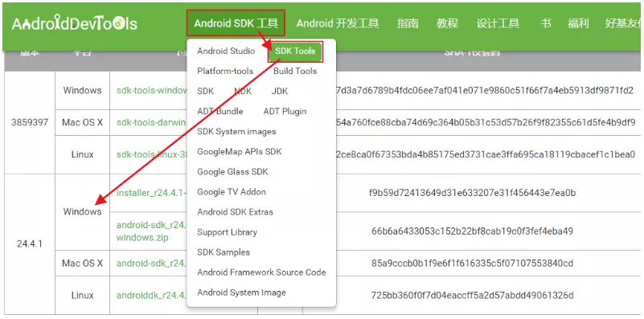Image resolution: width=644 pixels, height=319 pixels.
Task: Open Android Framework Source Code entry
Action: click(261, 272)
